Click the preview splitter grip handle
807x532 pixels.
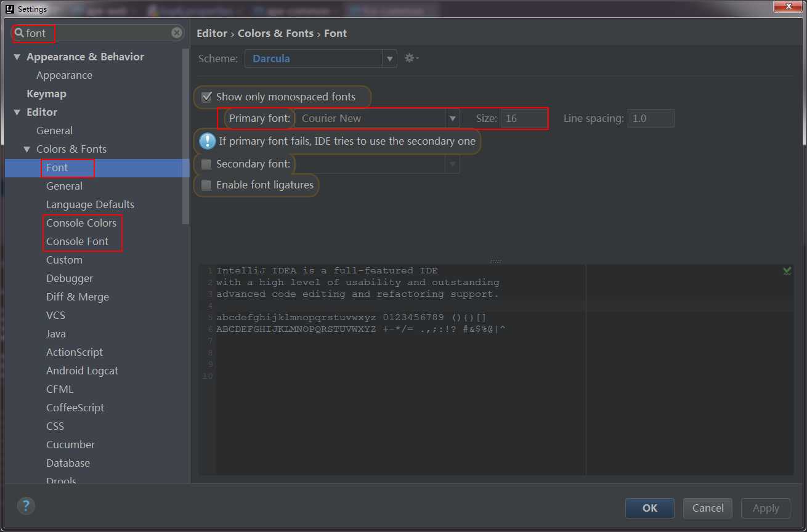click(x=495, y=261)
